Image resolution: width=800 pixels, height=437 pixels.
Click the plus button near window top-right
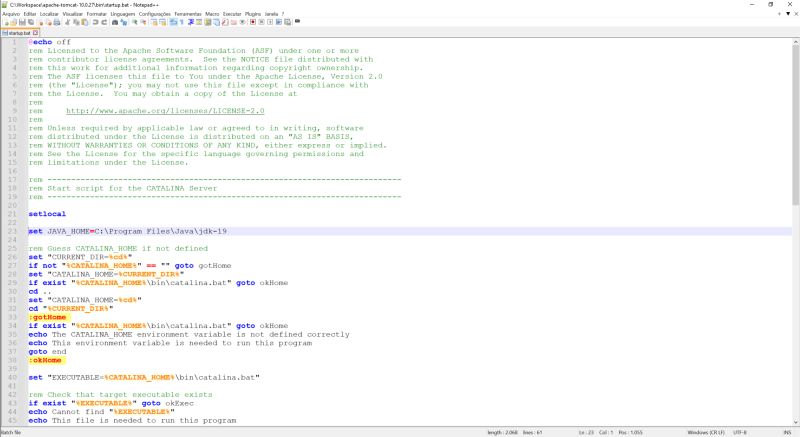click(x=779, y=14)
